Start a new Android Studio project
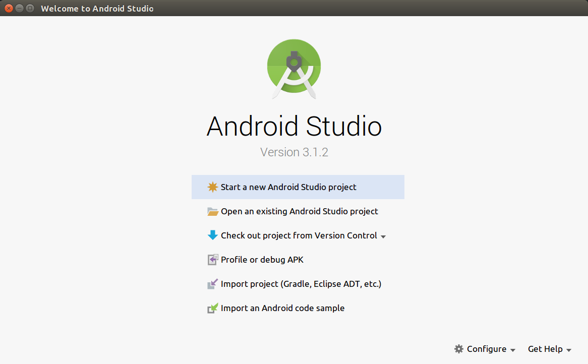 point(298,187)
